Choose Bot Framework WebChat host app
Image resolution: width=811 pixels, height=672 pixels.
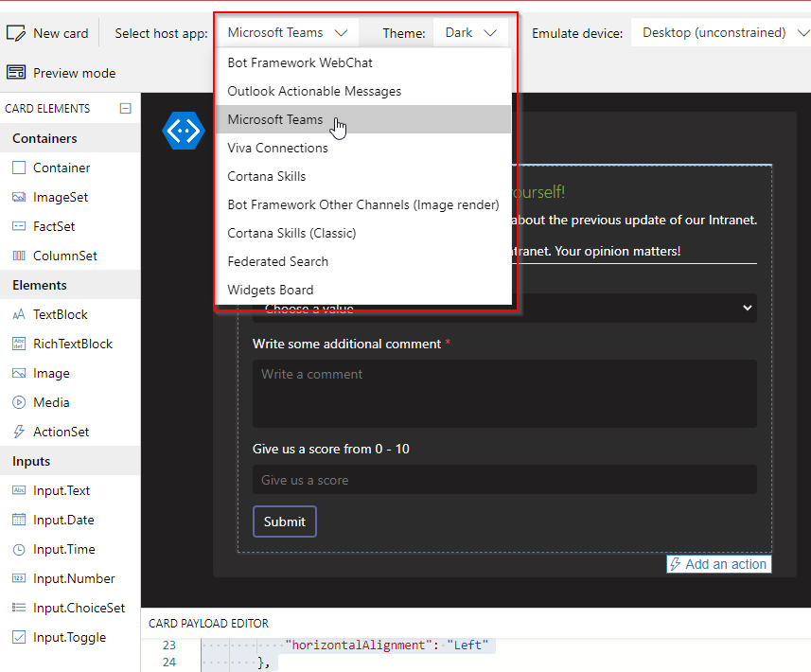pos(363,62)
